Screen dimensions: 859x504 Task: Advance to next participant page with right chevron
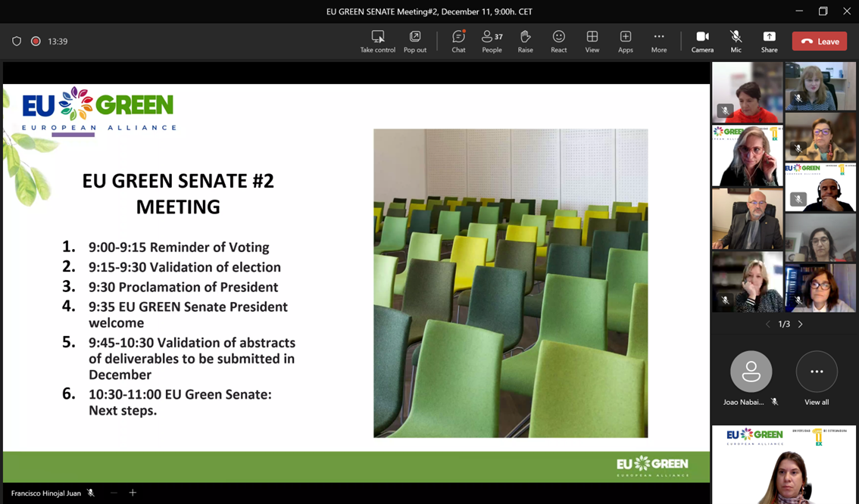pyautogui.click(x=800, y=323)
